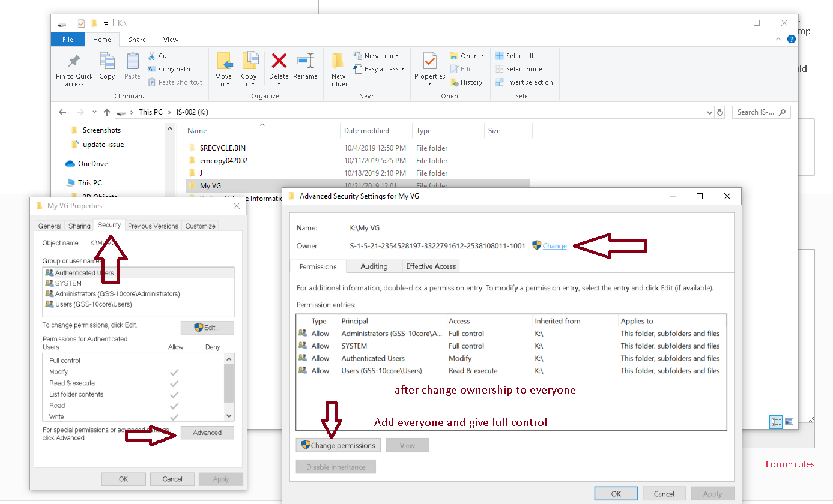Open Properties from the ribbon
The image size is (833, 504).
coord(429,61)
